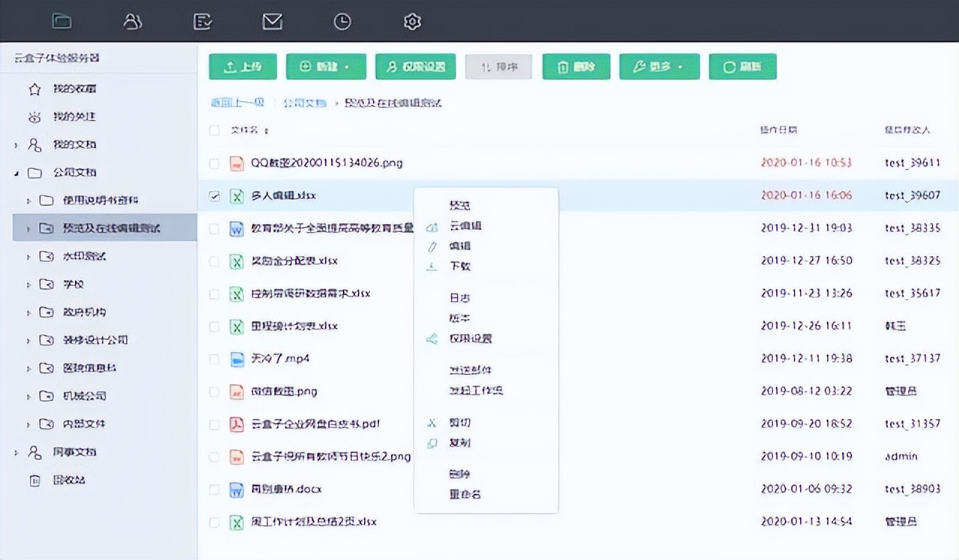Click 复制 copy in the context menu
959x560 pixels.
point(460,443)
